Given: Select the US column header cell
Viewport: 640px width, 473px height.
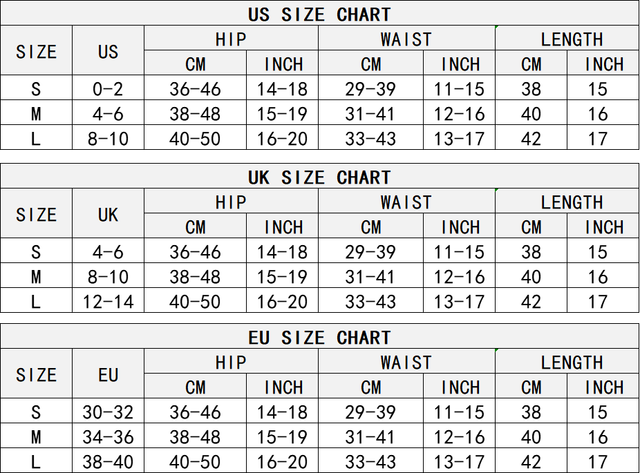Looking at the screenshot, I should [108, 52].
